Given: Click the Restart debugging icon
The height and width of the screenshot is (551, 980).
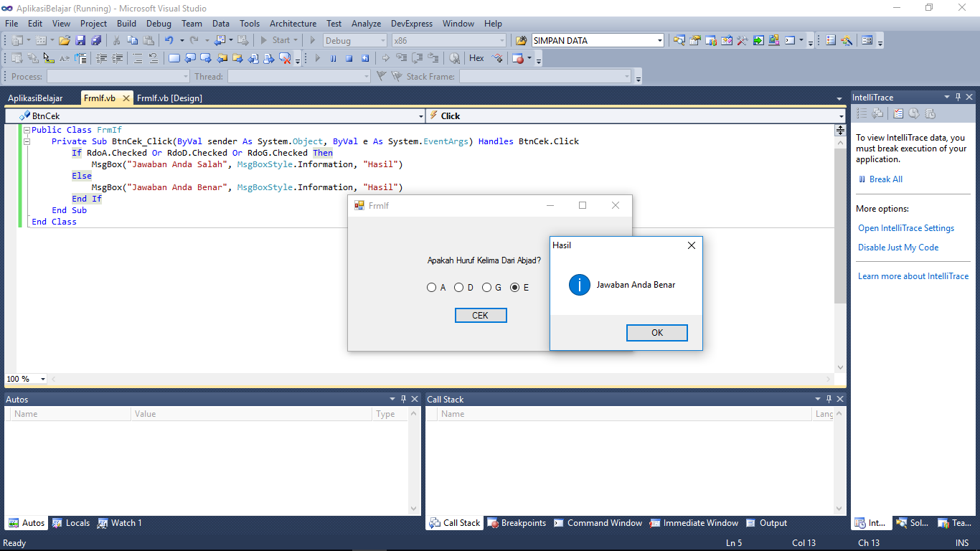Looking at the screenshot, I should [x=365, y=58].
